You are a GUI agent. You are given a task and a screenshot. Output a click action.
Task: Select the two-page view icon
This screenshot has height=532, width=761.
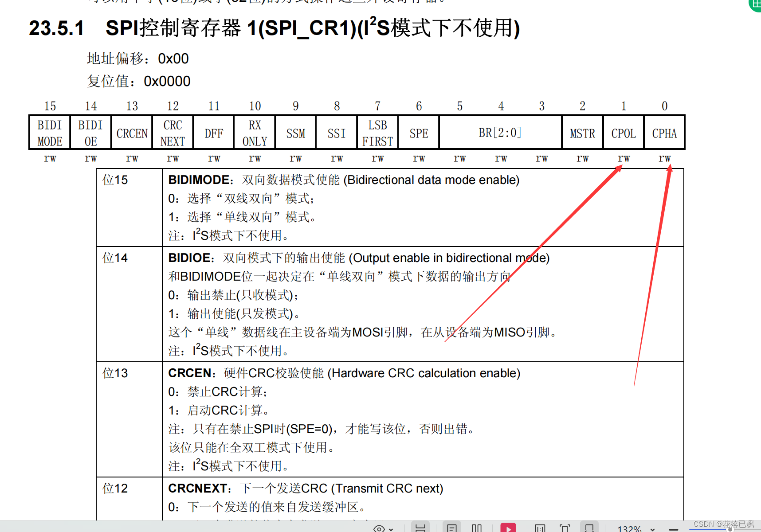[477, 528]
